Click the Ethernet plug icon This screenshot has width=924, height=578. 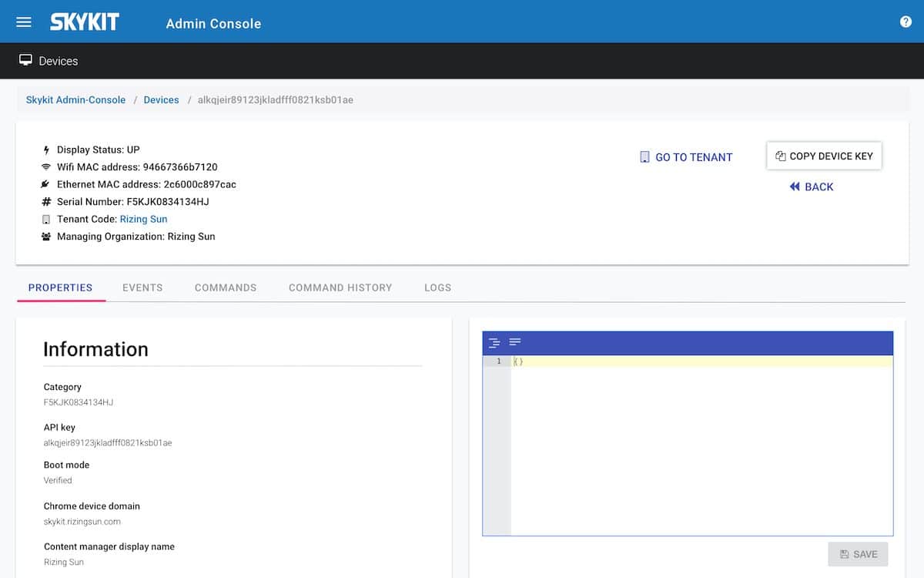click(46, 184)
